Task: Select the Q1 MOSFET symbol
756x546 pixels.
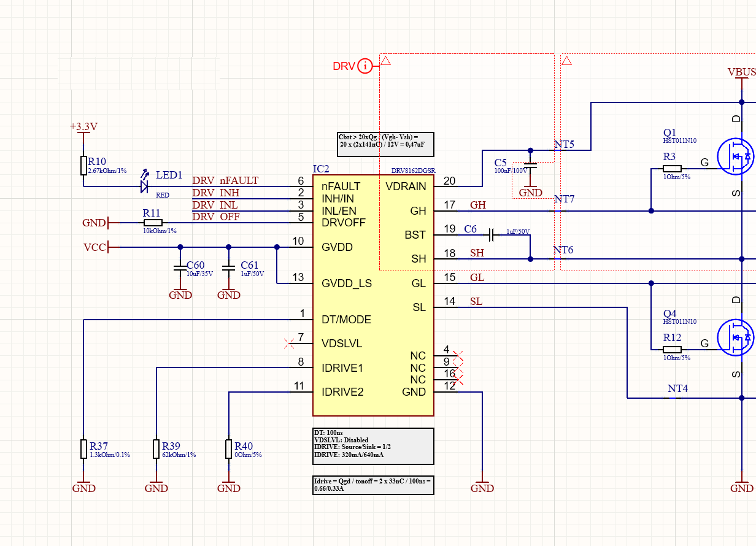Action: click(x=735, y=157)
